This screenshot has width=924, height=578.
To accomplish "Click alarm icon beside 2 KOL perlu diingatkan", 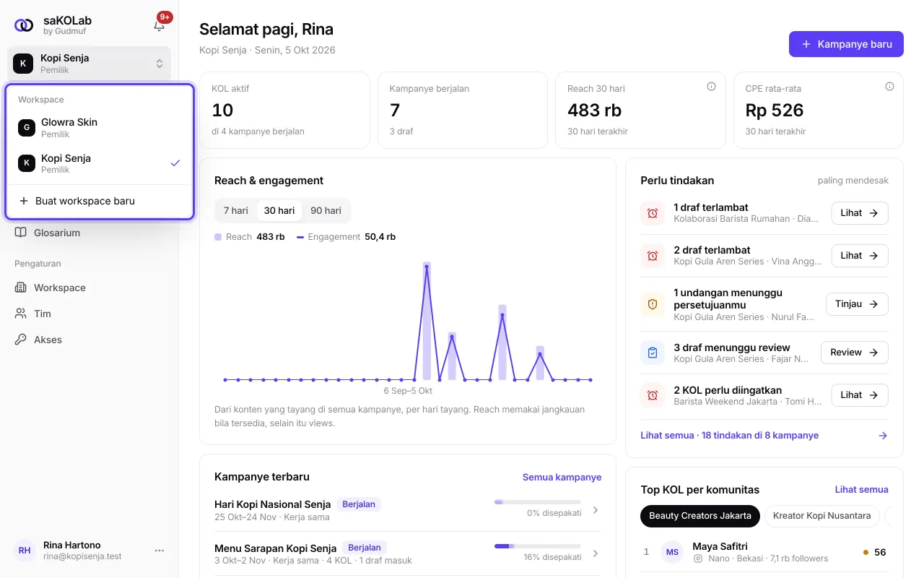I will 653,395.
